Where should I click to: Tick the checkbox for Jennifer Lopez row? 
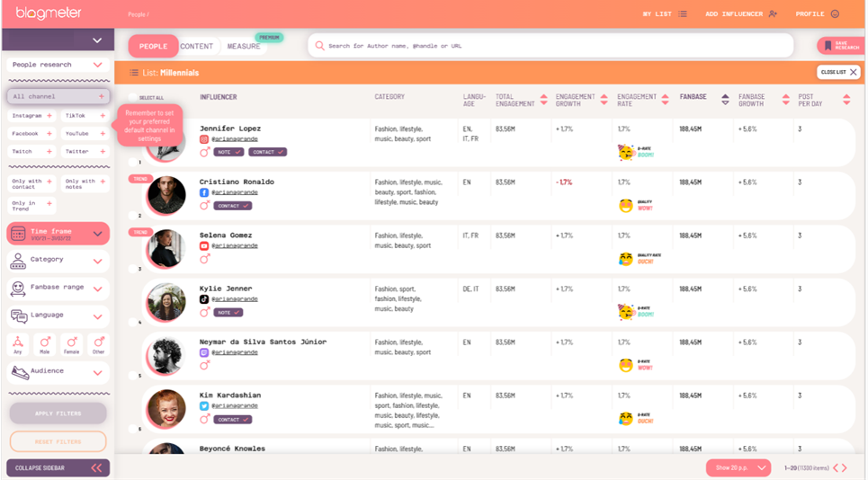pyautogui.click(x=132, y=162)
